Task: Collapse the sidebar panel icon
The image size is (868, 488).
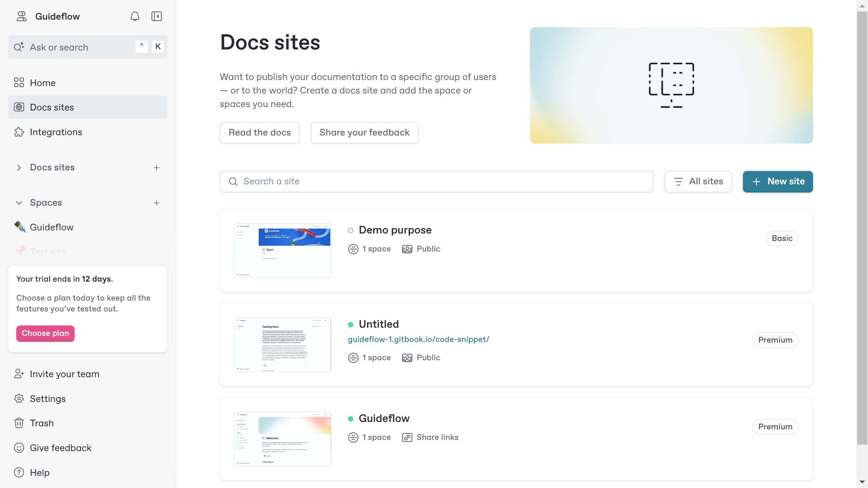Action: (x=157, y=16)
